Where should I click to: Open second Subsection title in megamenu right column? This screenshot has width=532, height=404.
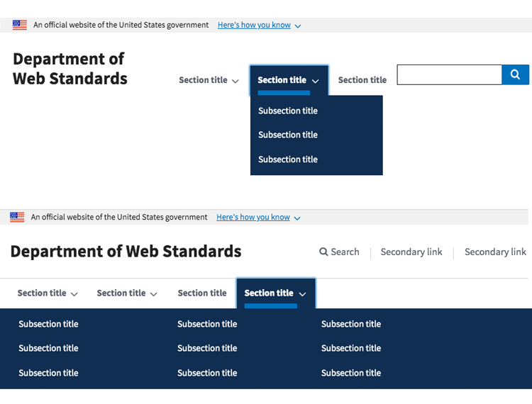[351, 348]
